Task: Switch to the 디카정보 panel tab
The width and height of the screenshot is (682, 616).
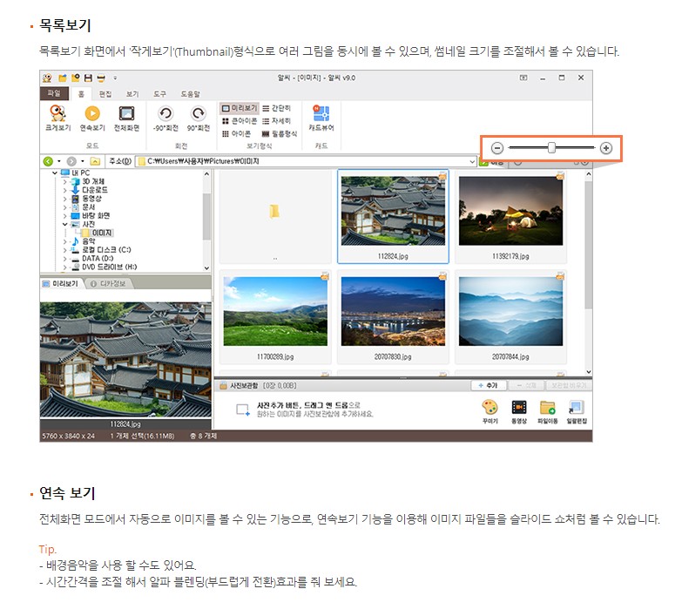Action: [x=108, y=284]
